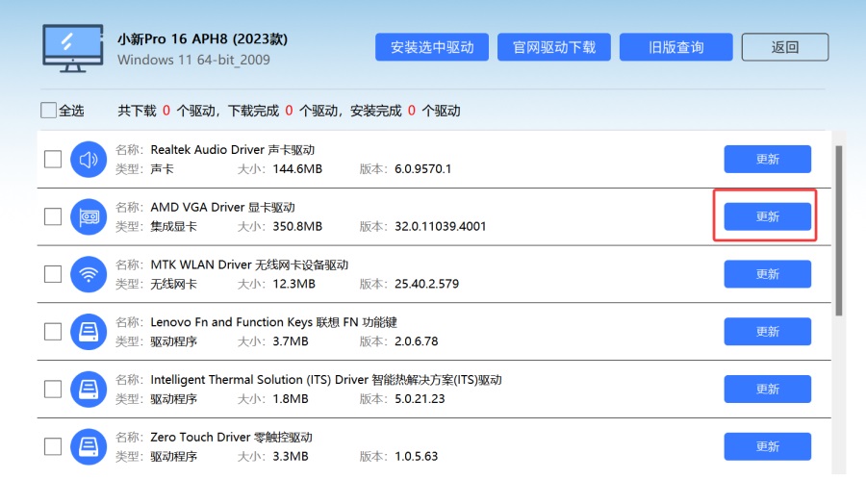The image size is (866, 504).
Task: Click the Realtek Audio Driver 声卡驱动 name
Action: coord(233,150)
